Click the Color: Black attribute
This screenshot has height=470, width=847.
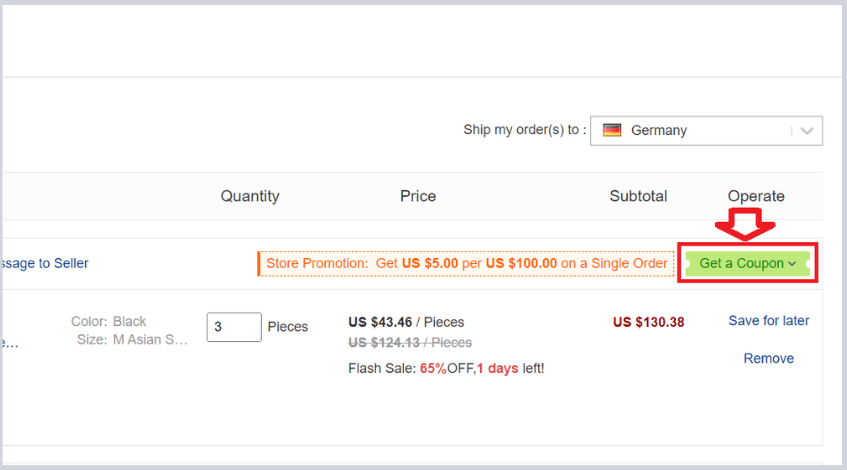tap(109, 321)
